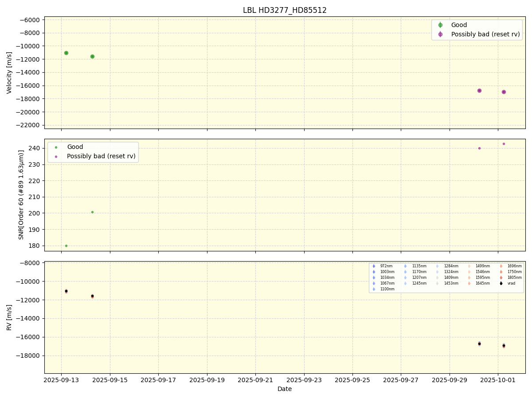Click Possibly bad marker in SNR panel legend

click(56, 156)
